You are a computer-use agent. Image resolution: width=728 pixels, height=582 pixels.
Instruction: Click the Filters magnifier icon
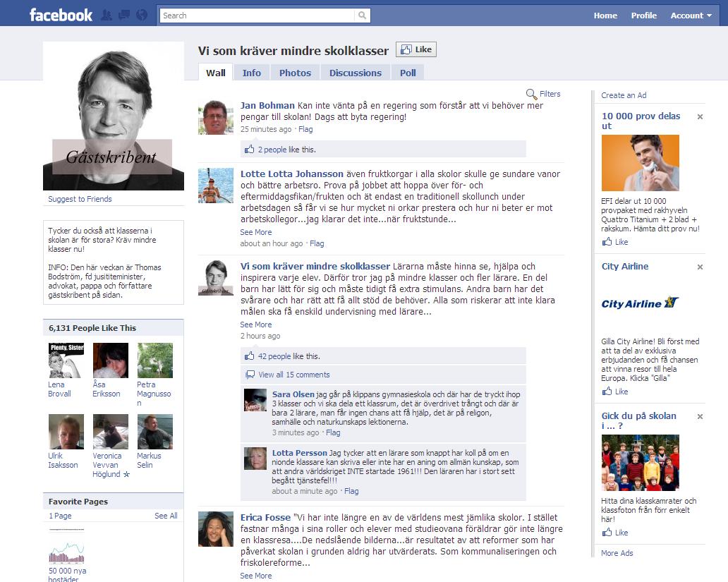point(531,94)
